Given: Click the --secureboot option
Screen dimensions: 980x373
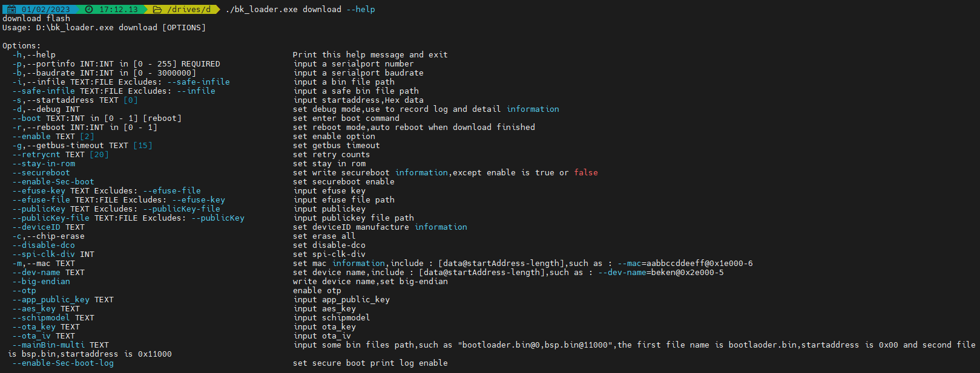Looking at the screenshot, I should [x=41, y=172].
